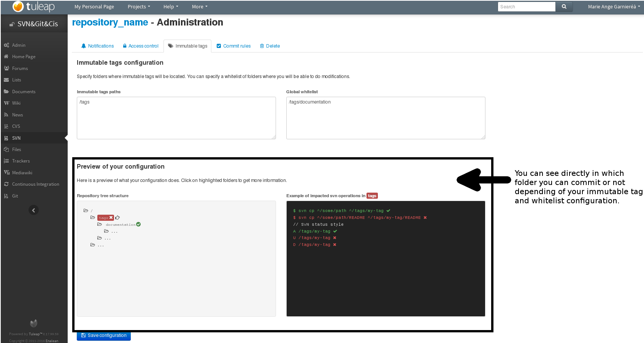
Task: Click the 'A /tags/my-tag' status line
Action: (x=315, y=231)
